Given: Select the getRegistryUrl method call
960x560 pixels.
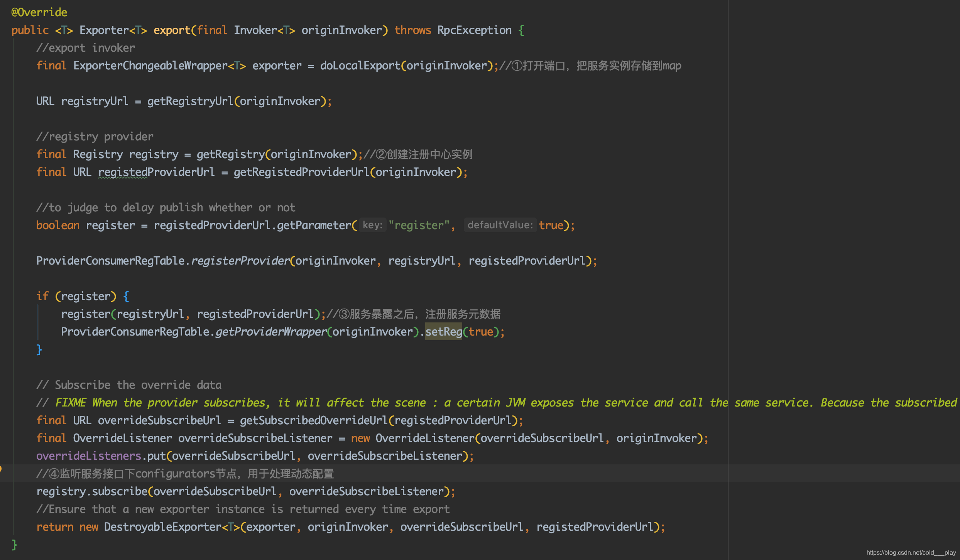Looking at the screenshot, I should 190,101.
